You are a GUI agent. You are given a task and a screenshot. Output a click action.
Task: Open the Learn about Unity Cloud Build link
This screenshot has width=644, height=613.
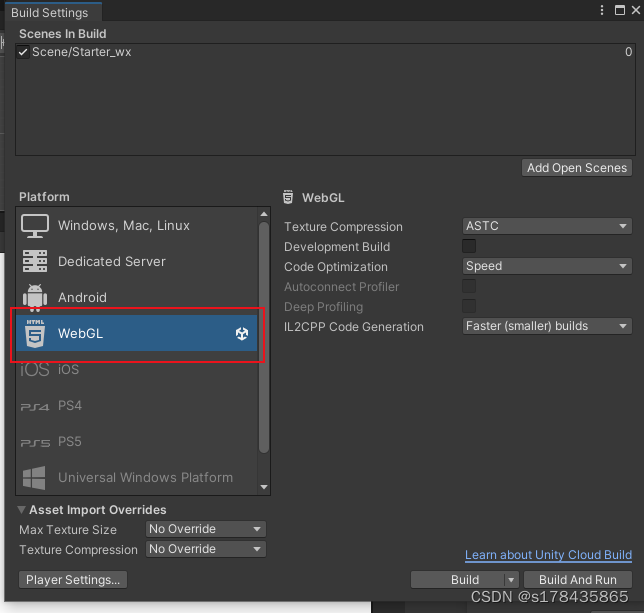point(548,555)
